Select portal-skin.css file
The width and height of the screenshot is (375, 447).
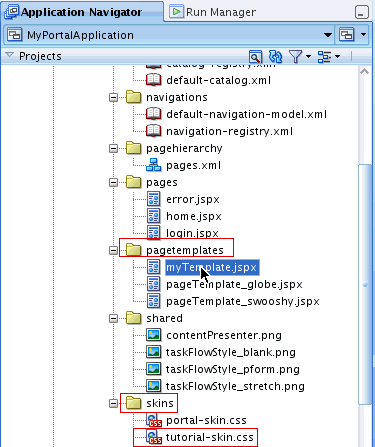point(206,420)
